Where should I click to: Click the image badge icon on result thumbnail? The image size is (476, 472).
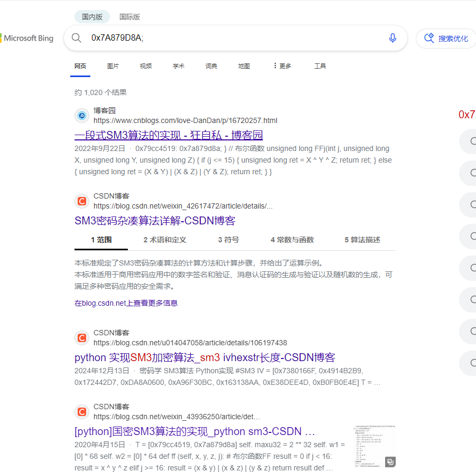tap(390, 461)
